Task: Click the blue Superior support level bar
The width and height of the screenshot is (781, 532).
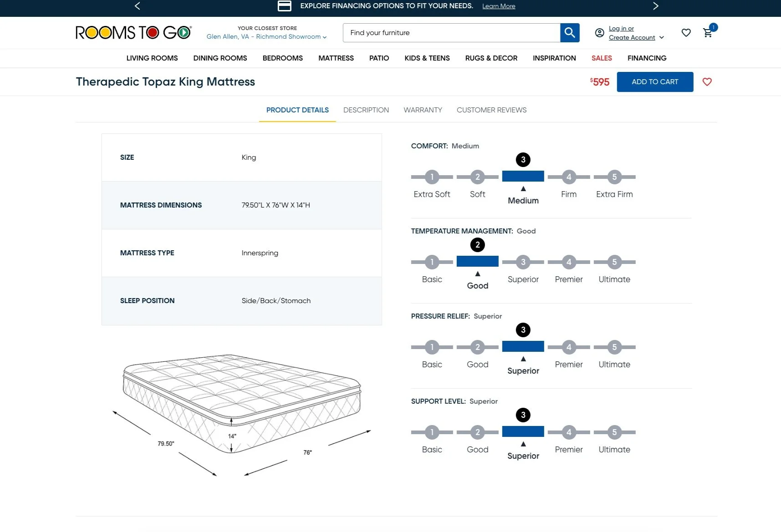Action: coord(523,431)
